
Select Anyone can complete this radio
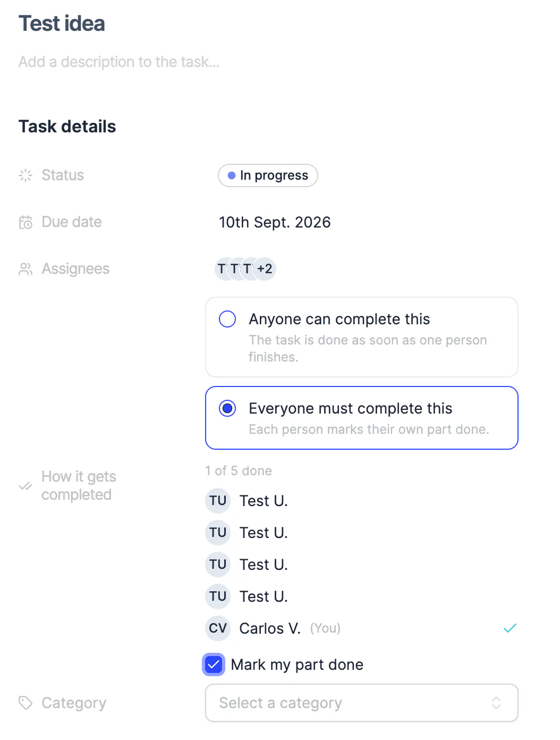227,319
